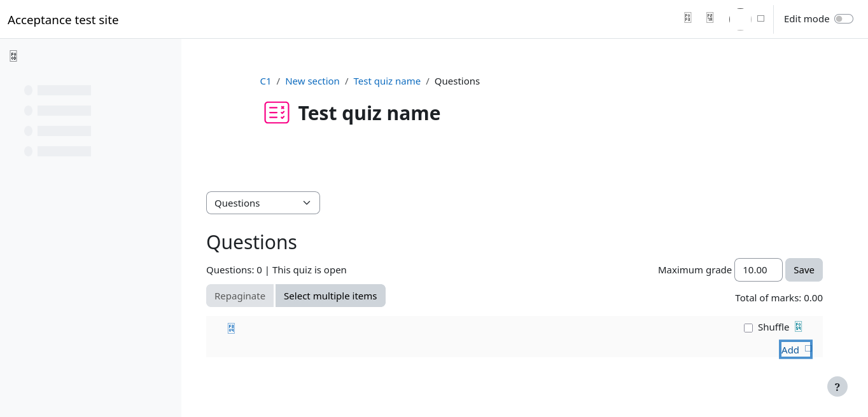Expand the Add question menu
This screenshot has height=417, width=868.
(x=795, y=350)
